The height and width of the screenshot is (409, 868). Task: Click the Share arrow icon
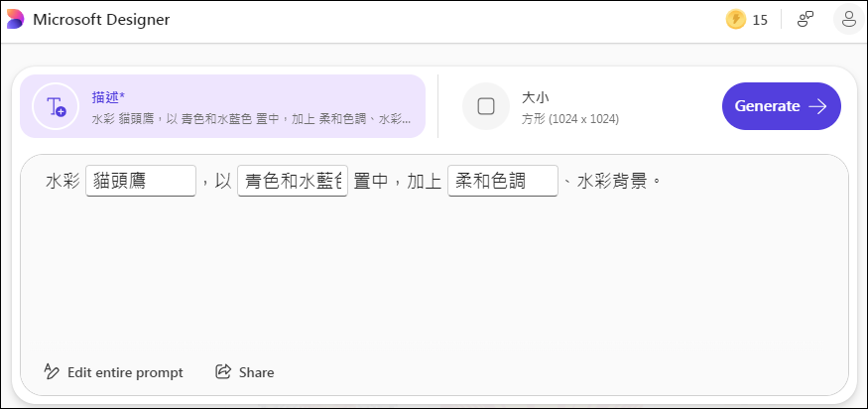coord(223,371)
